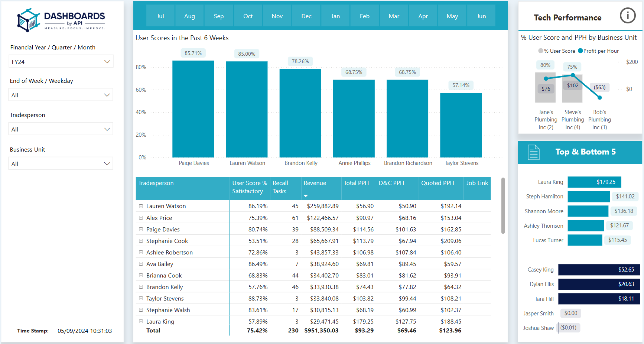The image size is (644, 344).
Task: Select the Feb month tab
Action: (364, 16)
